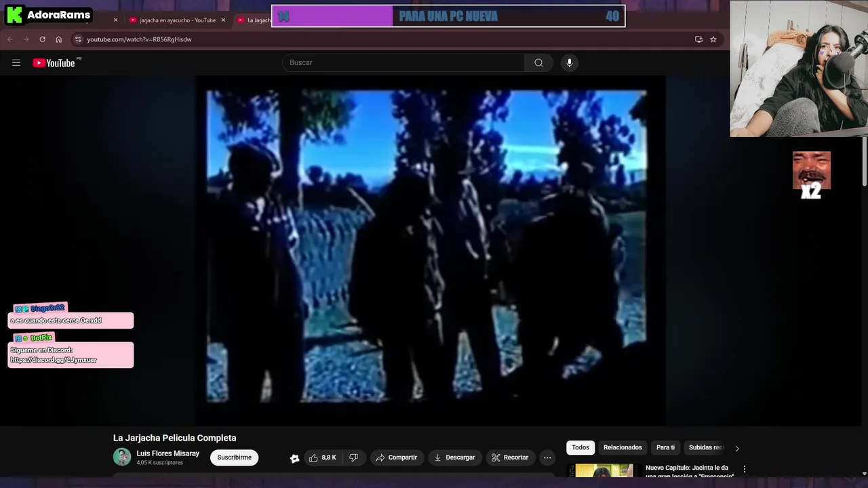The height and width of the screenshot is (488, 868).
Task: Close the 'jarjacha en ayacucho' tab
Action: (223, 20)
